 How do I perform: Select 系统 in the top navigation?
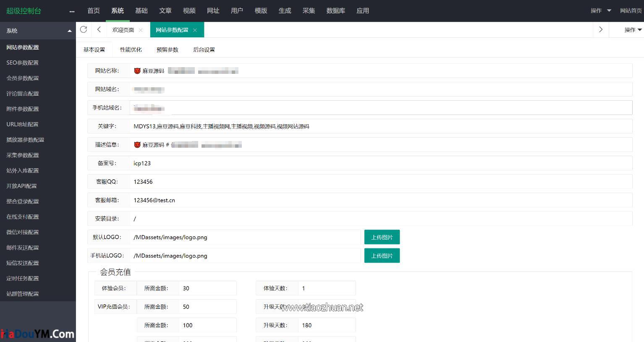[x=118, y=10]
